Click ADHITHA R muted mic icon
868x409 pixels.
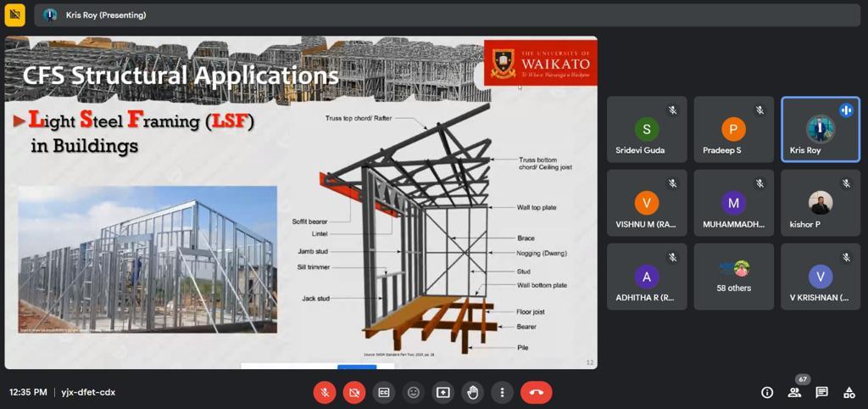pyautogui.click(x=672, y=257)
